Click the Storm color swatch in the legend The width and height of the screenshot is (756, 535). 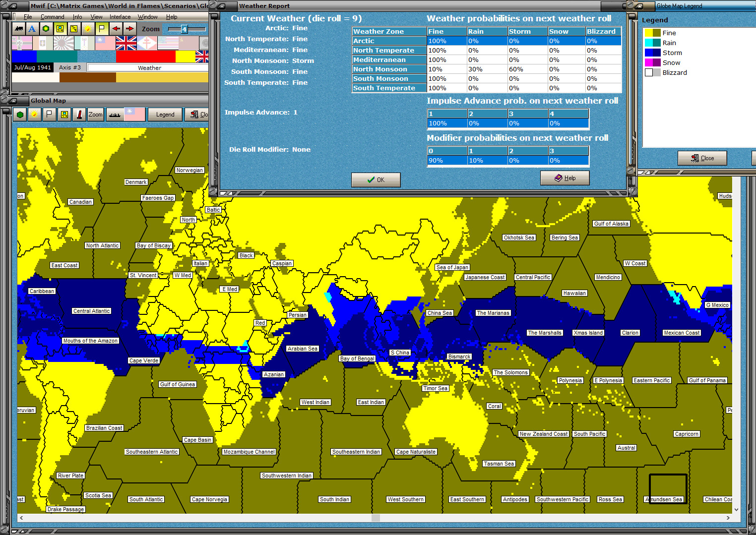652,53
